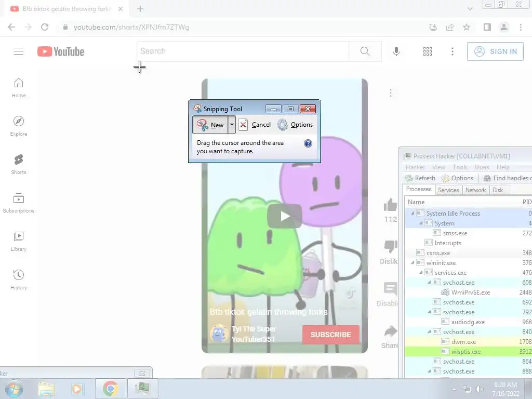The height and width of the screenshot is (399, 532).
Task: Open Chrome tab search chevron
Action: coord(470,9)
